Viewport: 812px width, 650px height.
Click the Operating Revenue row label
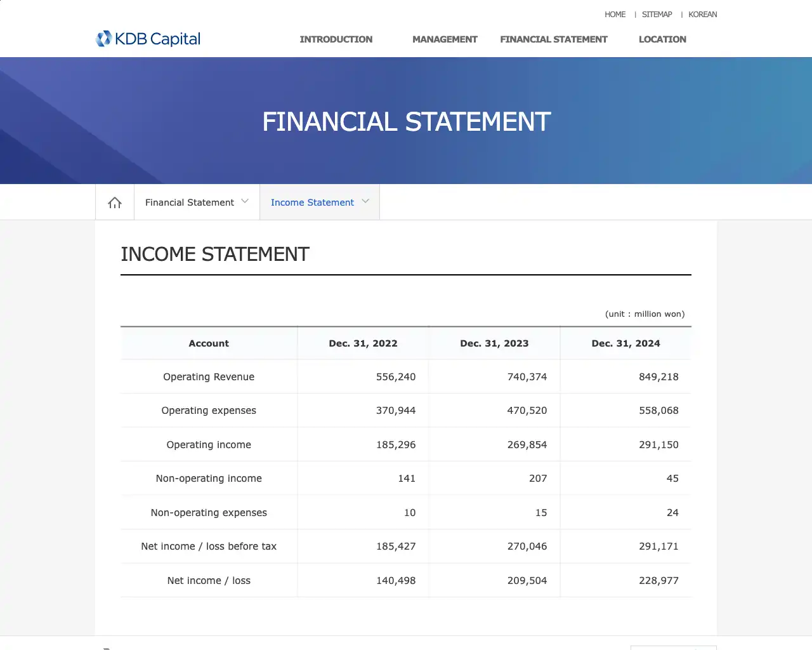point(209,376)
